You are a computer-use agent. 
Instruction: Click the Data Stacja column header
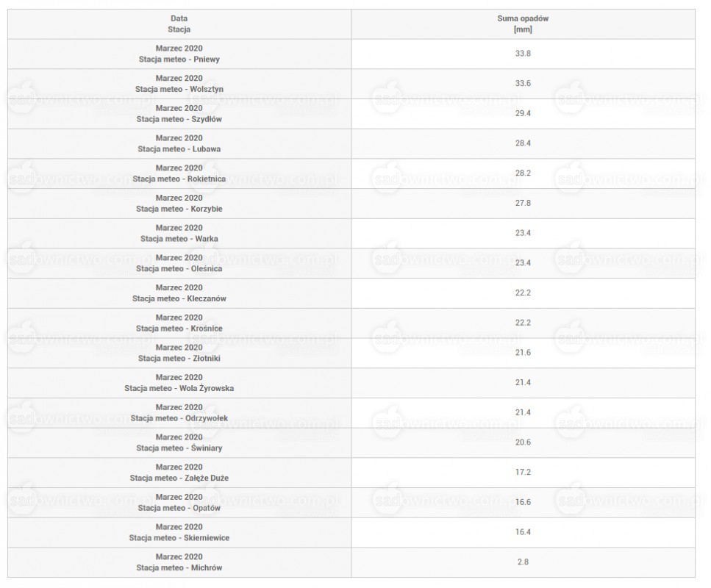pyautogui.click(x=179, y=24)
